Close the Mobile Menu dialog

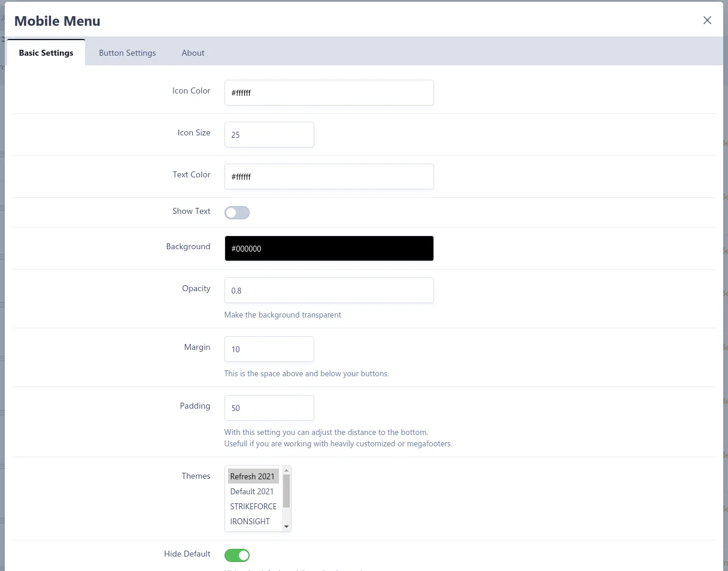(707, 20)
